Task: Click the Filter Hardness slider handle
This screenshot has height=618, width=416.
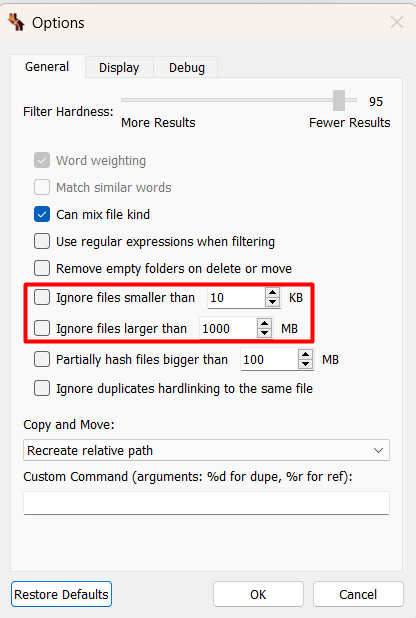Action: 339,100
